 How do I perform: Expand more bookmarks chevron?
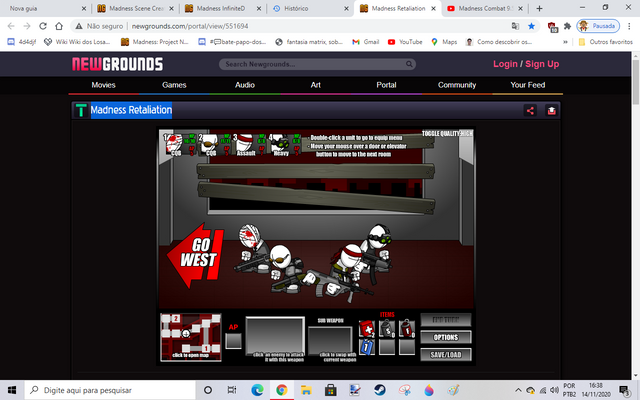pyautogui.click(x=565, y=42)
